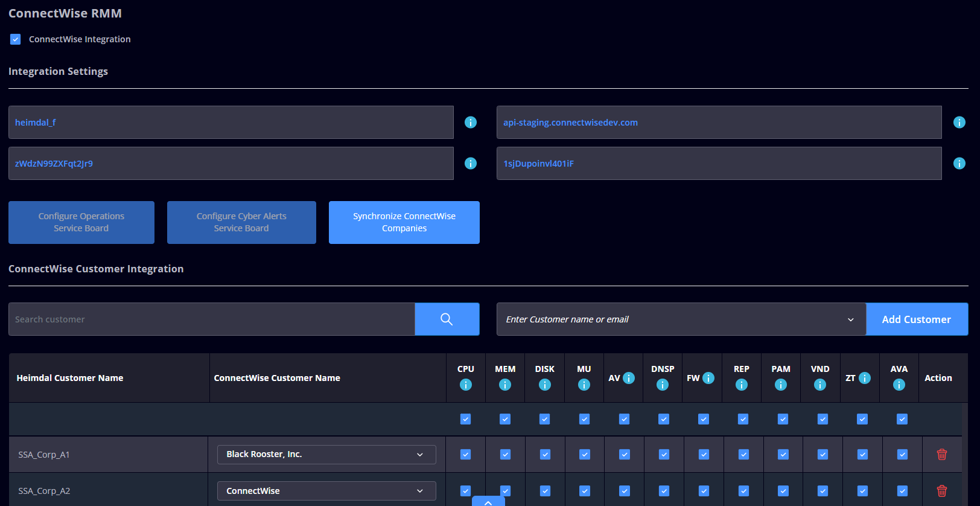Toggle select-all CPU checkbox in header row
The width and height of the screenshot is (980, 506).
[465, 419]
